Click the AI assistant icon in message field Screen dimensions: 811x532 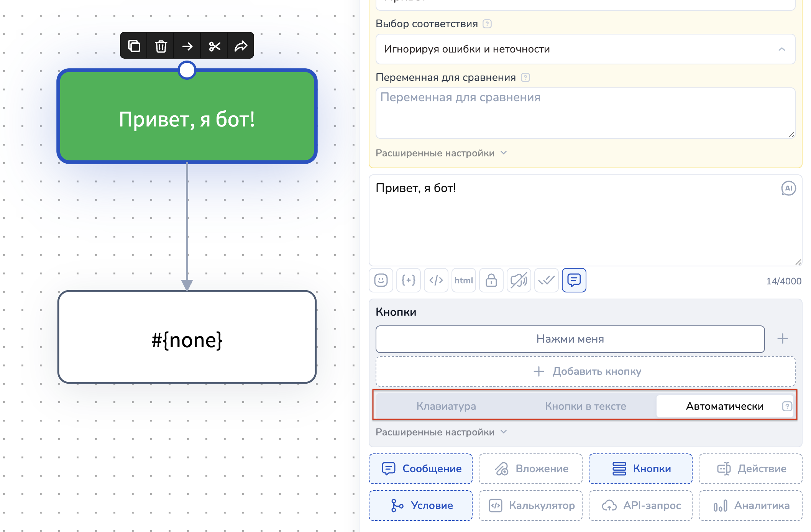pos(788,188)
